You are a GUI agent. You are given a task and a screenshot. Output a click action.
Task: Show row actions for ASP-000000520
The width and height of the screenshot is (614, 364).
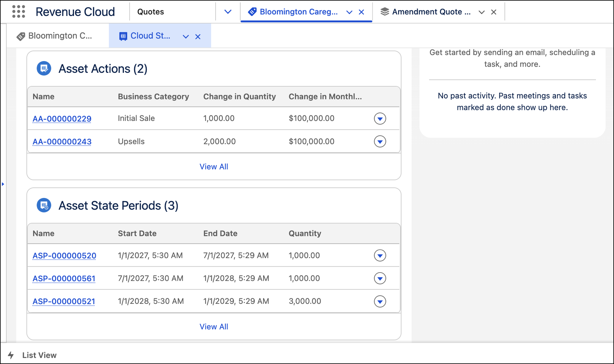pyautogui.click(x=380, y=255)
